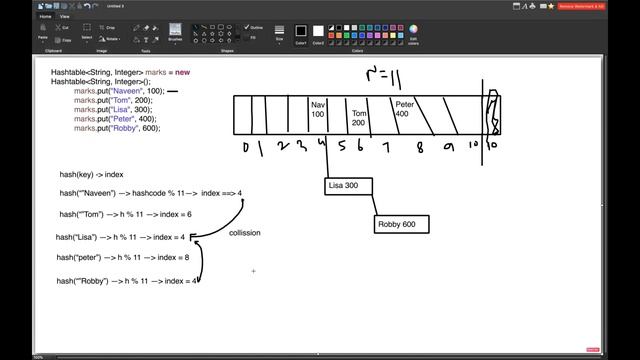Screen dimensions: 640x360
Task: Switch to the View tab
Action: (64, 17)
